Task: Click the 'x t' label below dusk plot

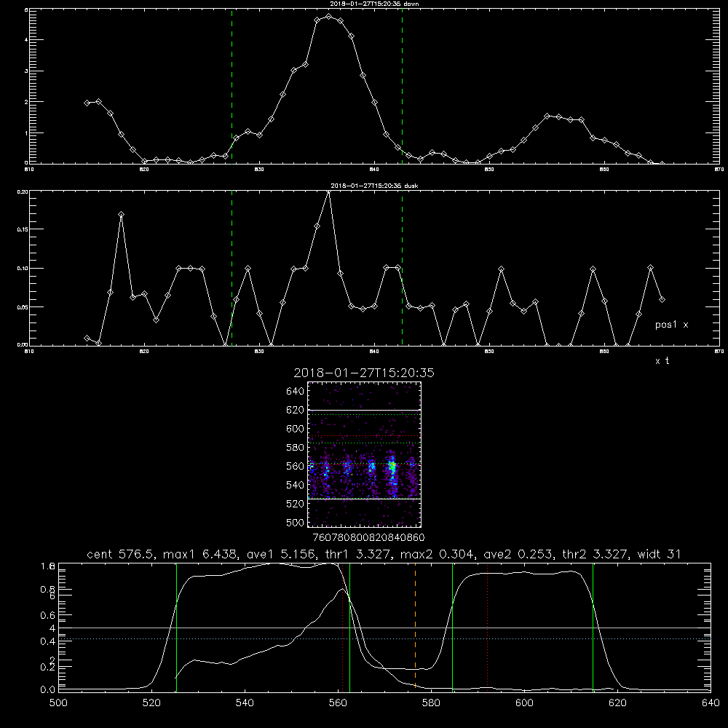Action: coord(662,361)
